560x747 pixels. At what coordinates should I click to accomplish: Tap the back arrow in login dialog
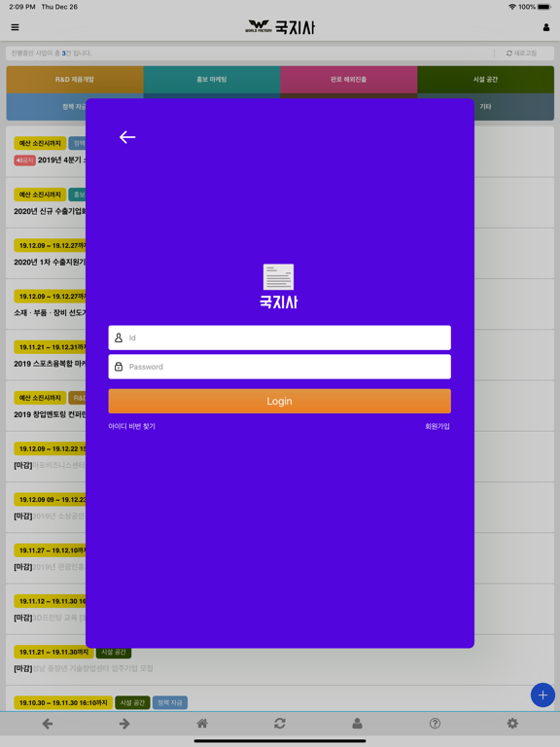[127, 137]
